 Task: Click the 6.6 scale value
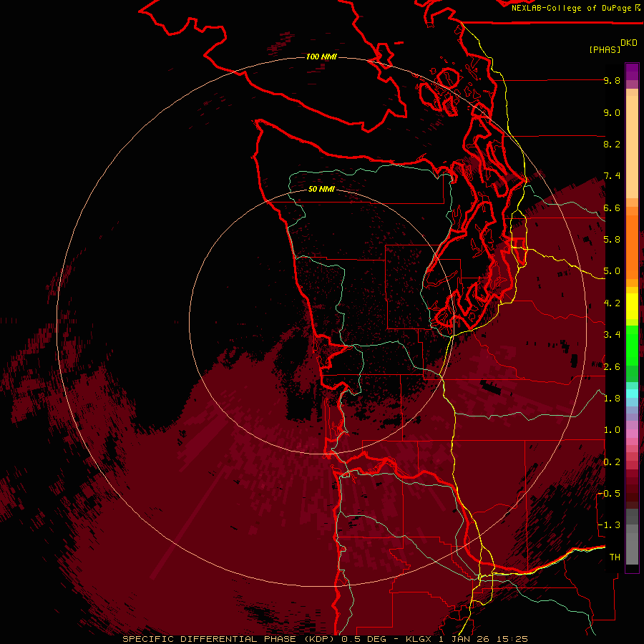[612, 208]
